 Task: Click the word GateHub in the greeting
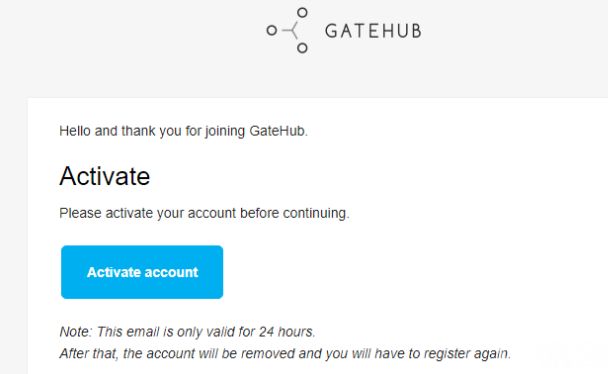(277, 131)
